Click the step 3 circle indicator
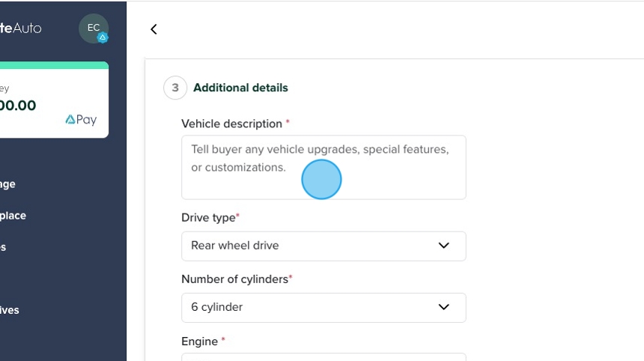The width and height of the screenshot is (644, 361). pyautogui.click(x=175, y=88)
